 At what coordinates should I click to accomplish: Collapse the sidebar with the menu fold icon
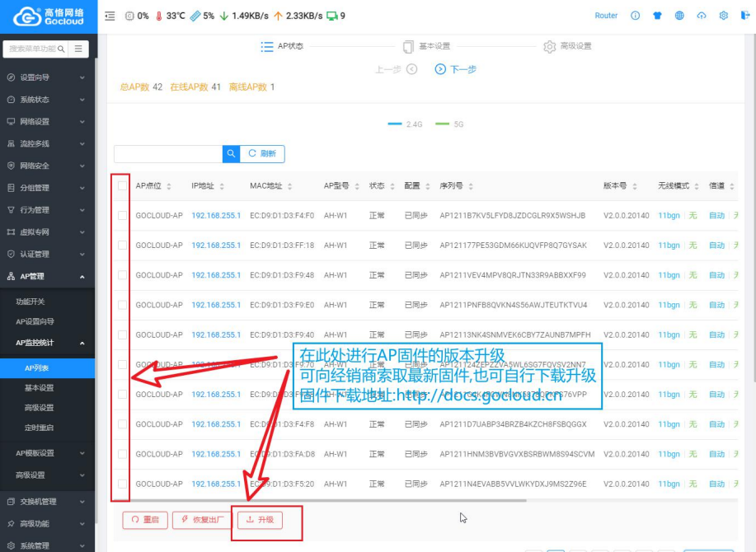[x=110, y=16]
